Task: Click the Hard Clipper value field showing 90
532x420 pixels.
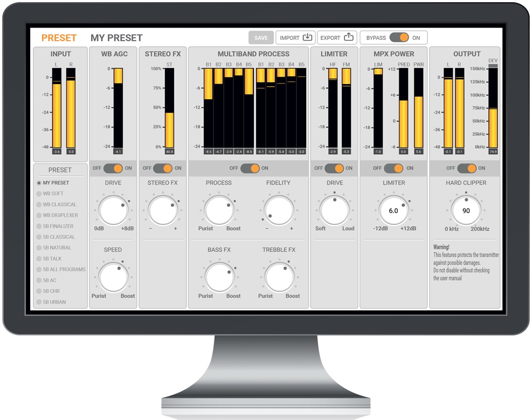Action: [x=466, y=211]
